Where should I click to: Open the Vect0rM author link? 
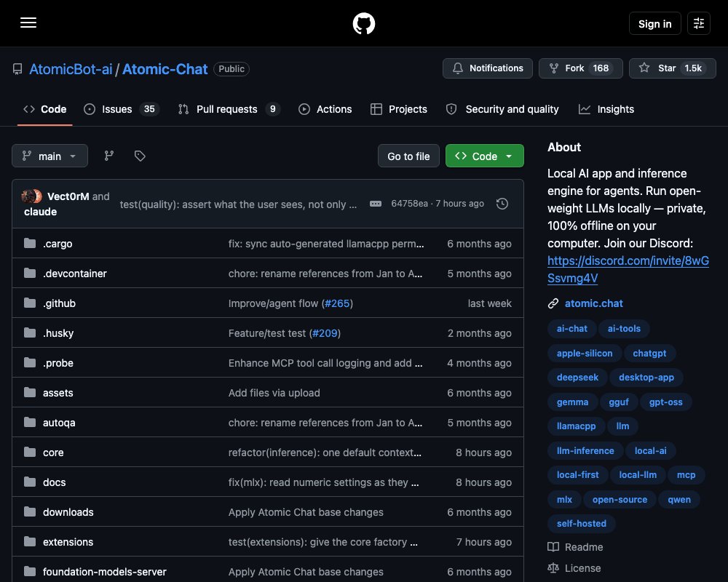pyautogui.click(x=68, y=196)
